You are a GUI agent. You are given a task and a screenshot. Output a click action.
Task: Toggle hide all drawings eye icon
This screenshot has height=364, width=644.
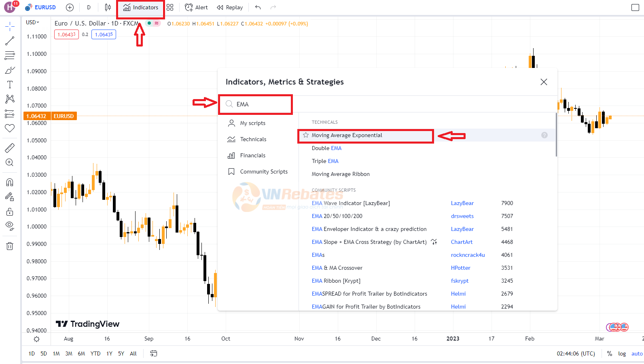[10, 226]
